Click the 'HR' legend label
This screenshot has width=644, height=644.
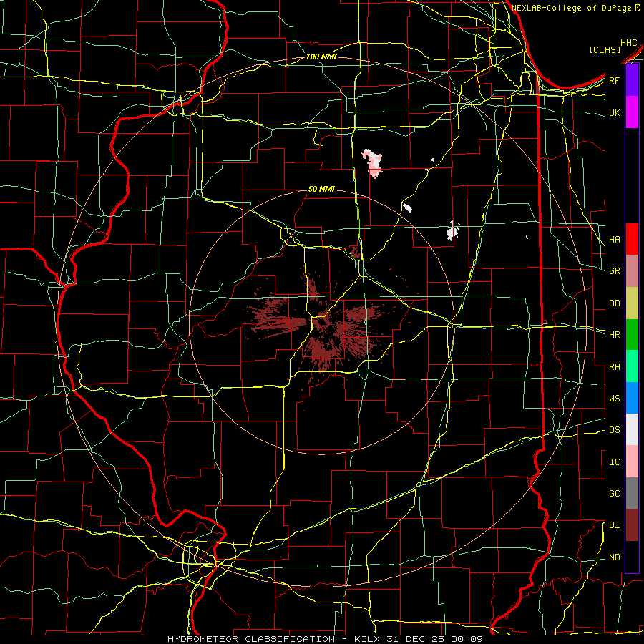click(x=614, y=335)
